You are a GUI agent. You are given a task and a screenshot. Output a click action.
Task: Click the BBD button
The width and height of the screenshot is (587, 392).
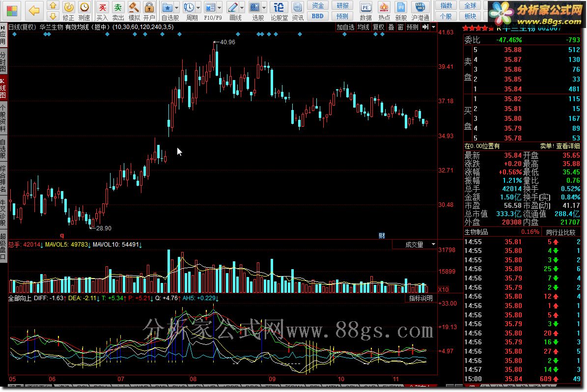[x=318, y=16]
